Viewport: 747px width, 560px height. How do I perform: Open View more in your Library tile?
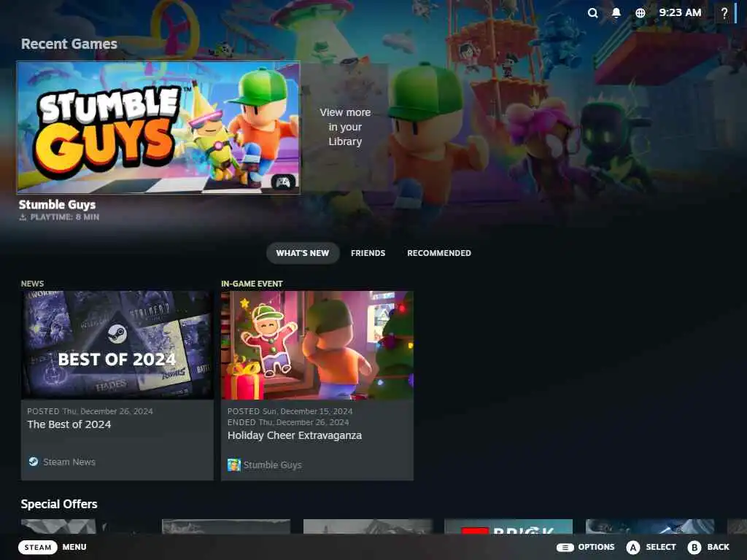click(345, 127)
